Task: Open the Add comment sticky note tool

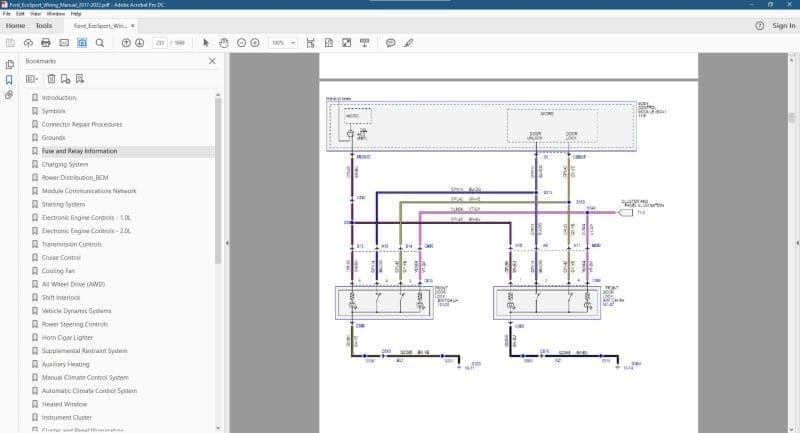Action: [390, 43]
